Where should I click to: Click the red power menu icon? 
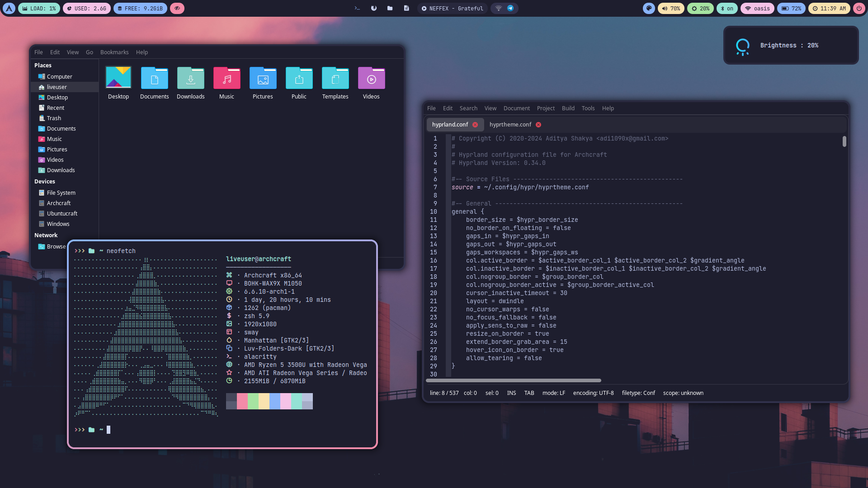(859, 8)
